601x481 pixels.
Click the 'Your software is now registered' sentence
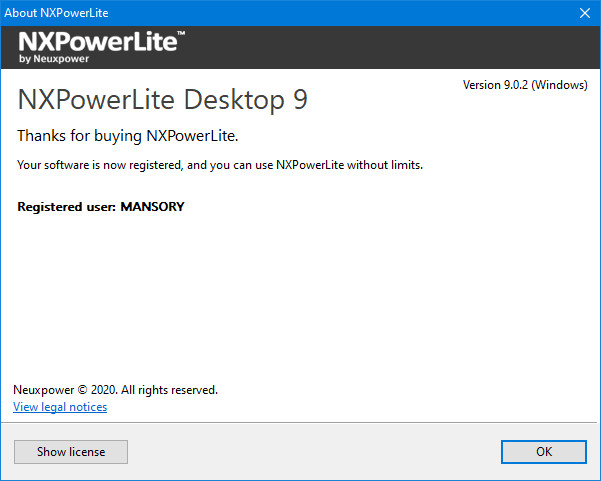[220, 164]
